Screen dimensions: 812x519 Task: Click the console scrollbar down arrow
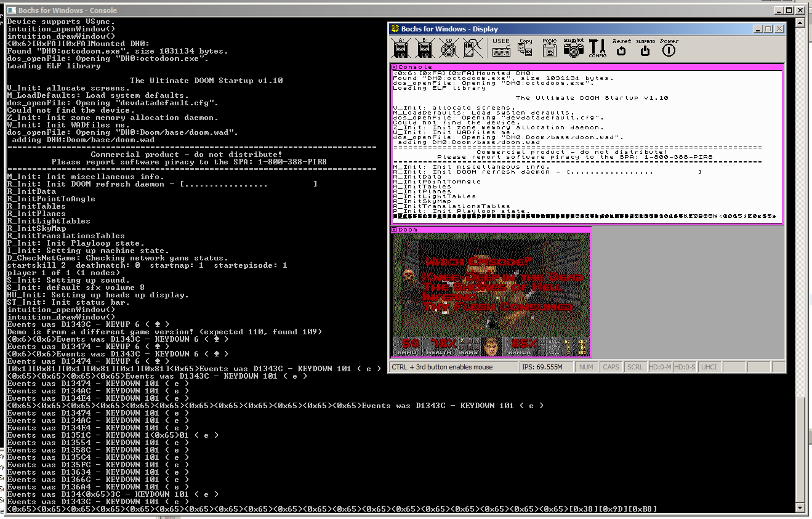pyautogui.click(x=800, y=509)
